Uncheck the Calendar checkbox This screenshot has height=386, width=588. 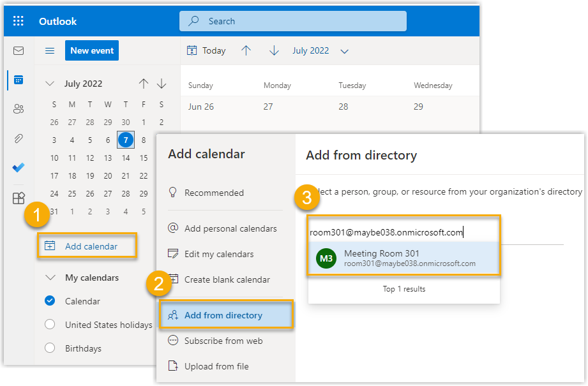click(50, 301)
